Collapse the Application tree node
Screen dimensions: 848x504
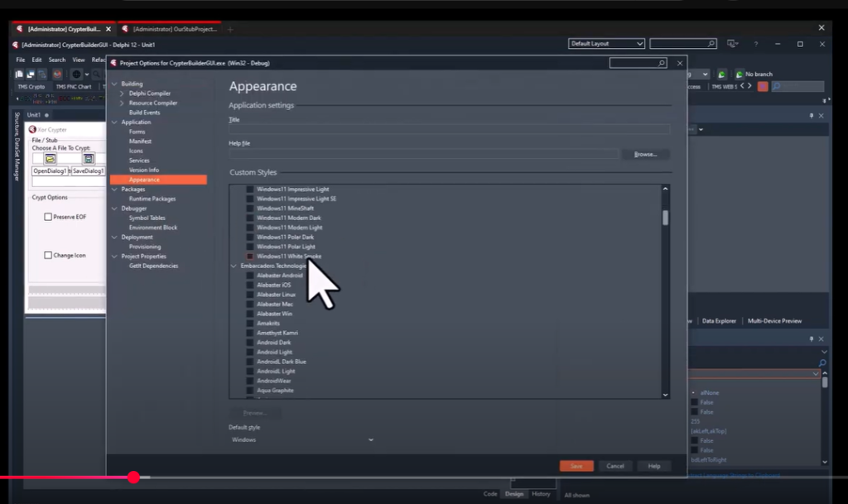pos(114,122)
